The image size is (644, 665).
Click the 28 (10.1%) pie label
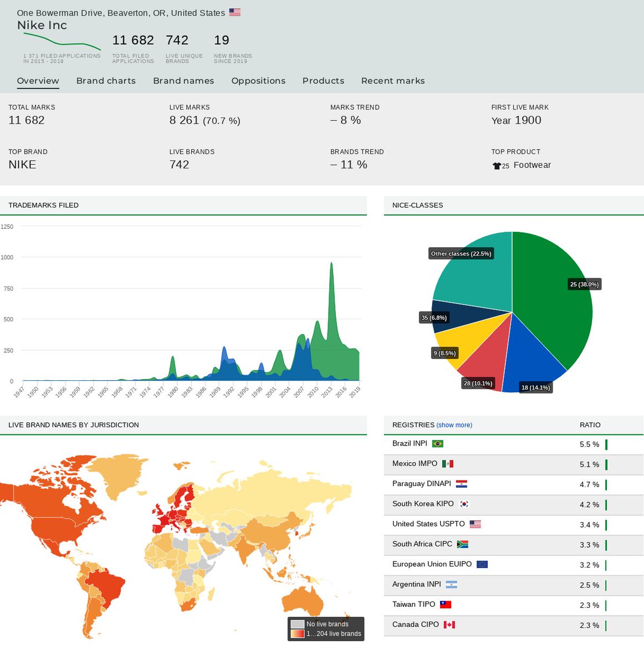[478, 383]
